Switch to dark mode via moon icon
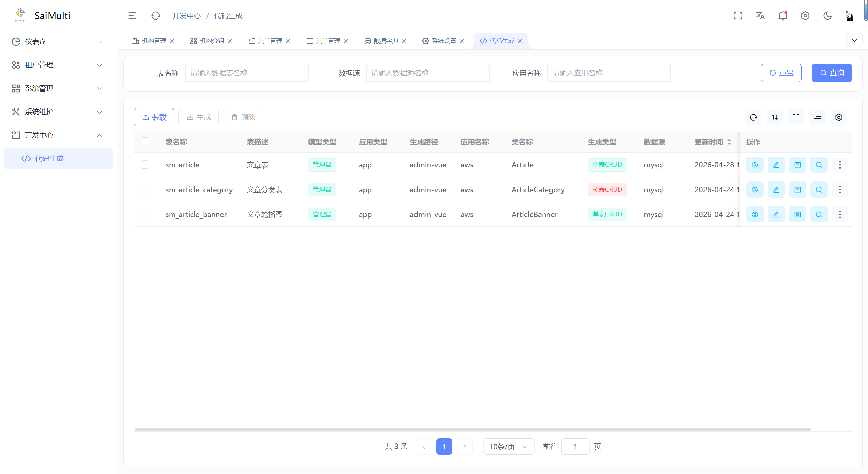 827,16
